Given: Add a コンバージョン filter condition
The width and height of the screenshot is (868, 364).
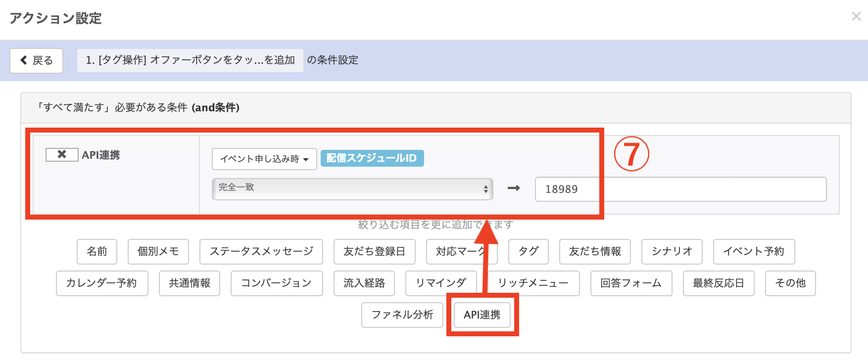Looking at the screenshot, I should pos(277,283).
